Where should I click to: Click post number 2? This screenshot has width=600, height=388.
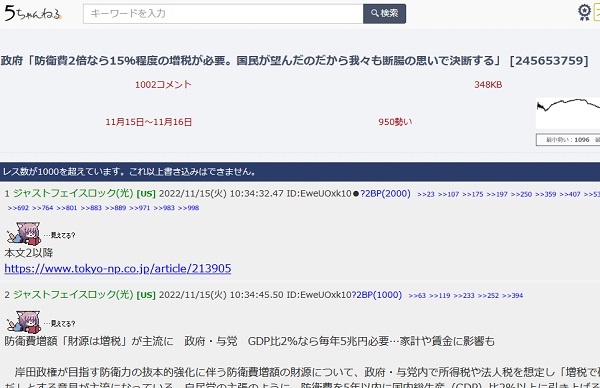point(7,295)
